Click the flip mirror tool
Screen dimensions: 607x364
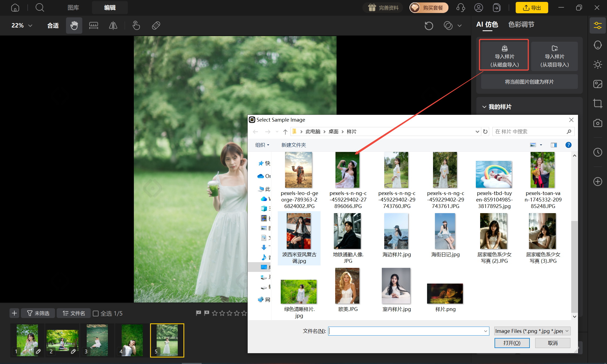coord(113,25)
